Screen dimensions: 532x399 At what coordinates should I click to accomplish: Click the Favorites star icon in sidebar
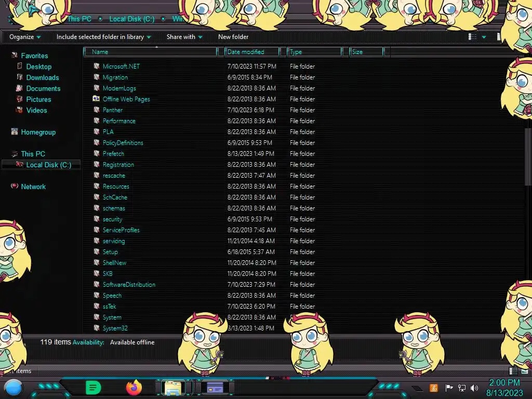click(x=14, y=55)
